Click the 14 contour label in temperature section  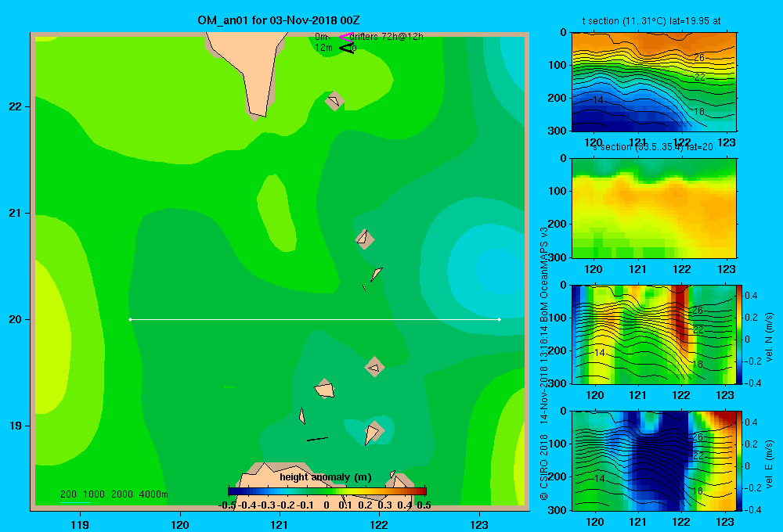click(597, 100)
